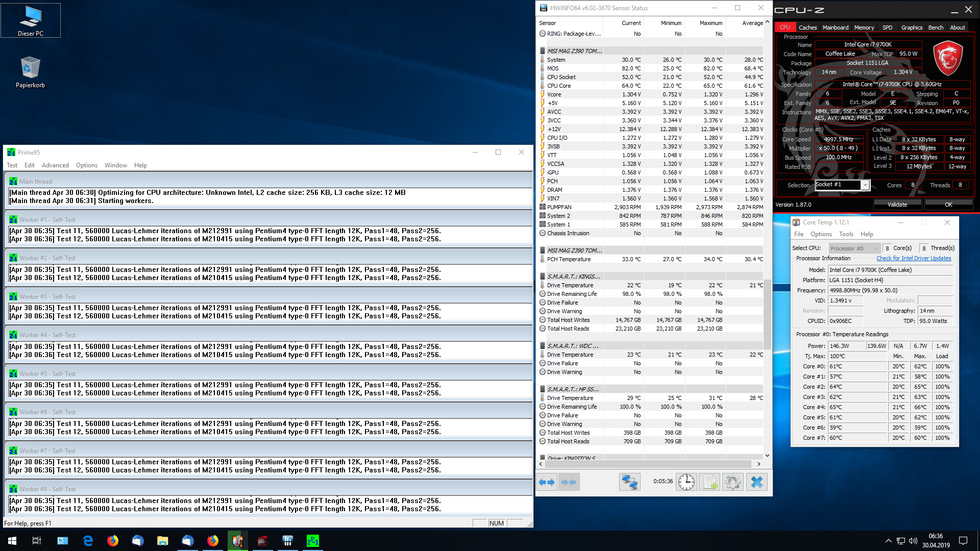This screenshot has height=551, width=980.
Task: Reset HWiNFO elapsed time clock icon
Action: (687, 482)
